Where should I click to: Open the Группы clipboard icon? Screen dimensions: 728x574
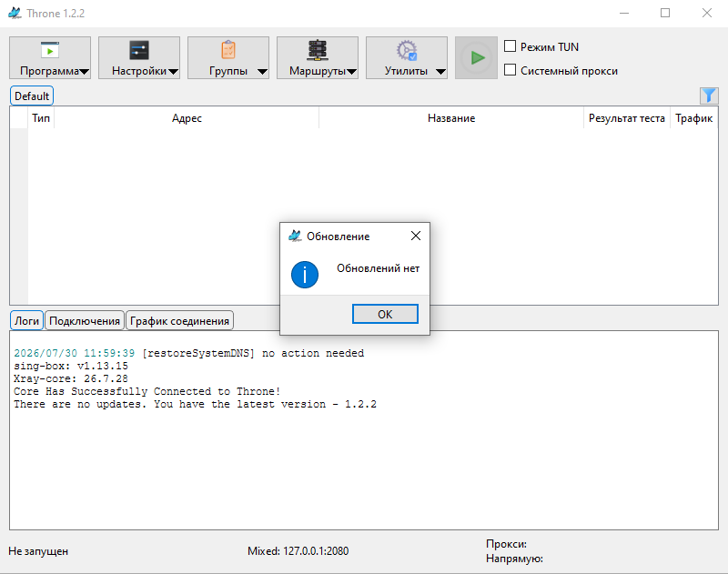(x=228, y=50)
